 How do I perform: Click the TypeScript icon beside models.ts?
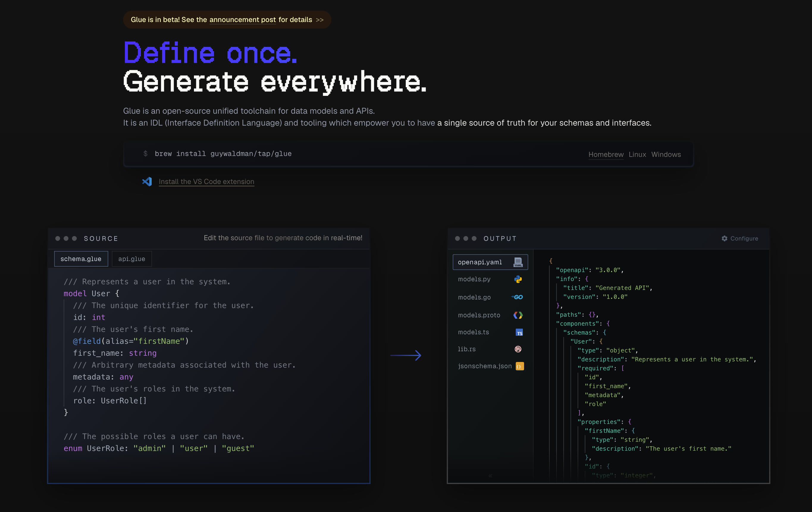(519, 333)
